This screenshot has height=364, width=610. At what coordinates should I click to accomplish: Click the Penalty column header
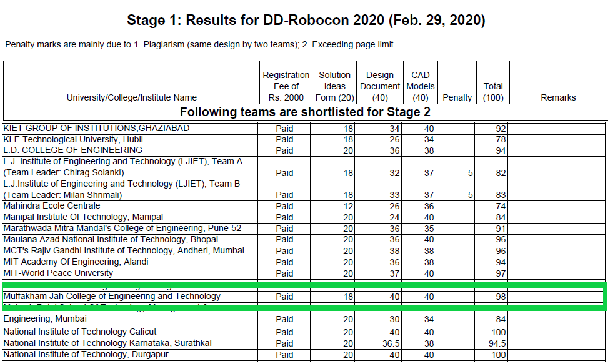pos(457,97)
